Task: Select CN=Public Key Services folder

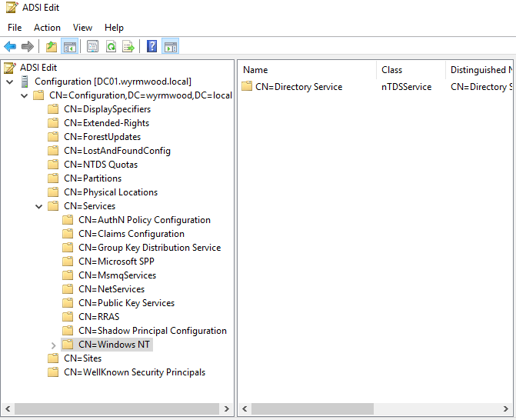Action: tap(126, 303)
